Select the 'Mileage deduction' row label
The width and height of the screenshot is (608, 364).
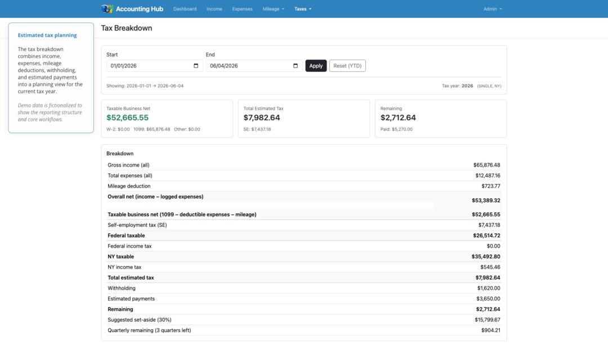click(129, 186)
